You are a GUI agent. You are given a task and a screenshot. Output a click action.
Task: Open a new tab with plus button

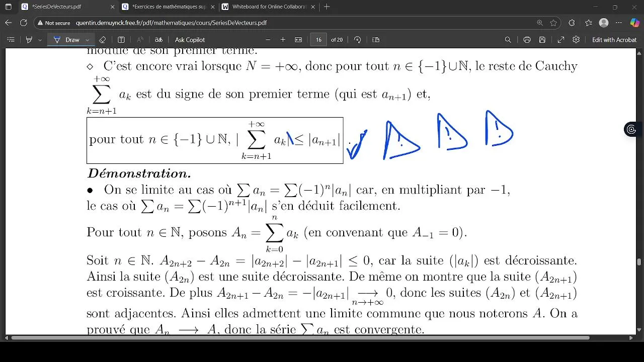pyautogui.click(x=327, y=7)
